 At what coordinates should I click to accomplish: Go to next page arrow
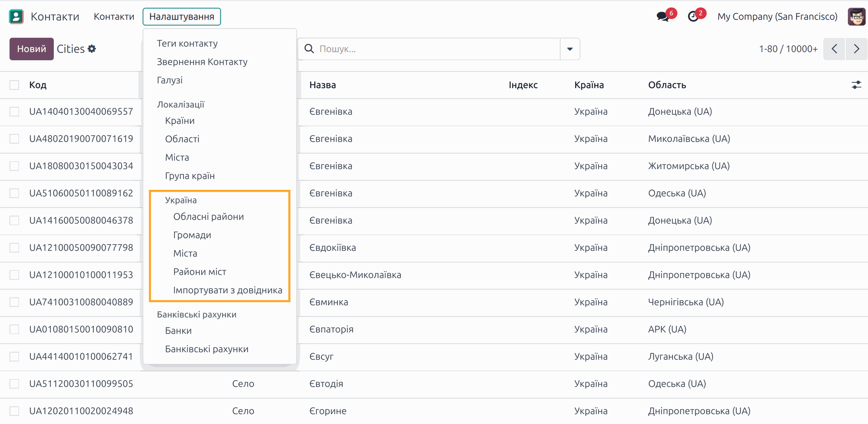click(856, 49)
